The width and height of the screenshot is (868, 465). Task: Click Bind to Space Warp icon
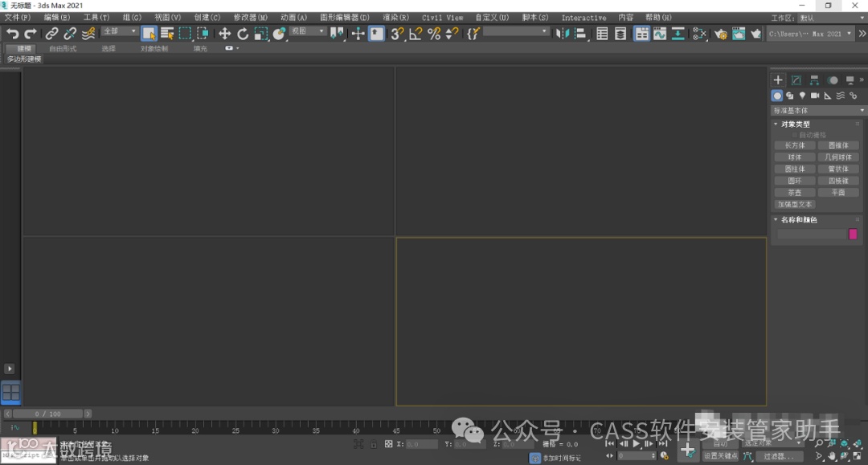(x=88, y=34)
